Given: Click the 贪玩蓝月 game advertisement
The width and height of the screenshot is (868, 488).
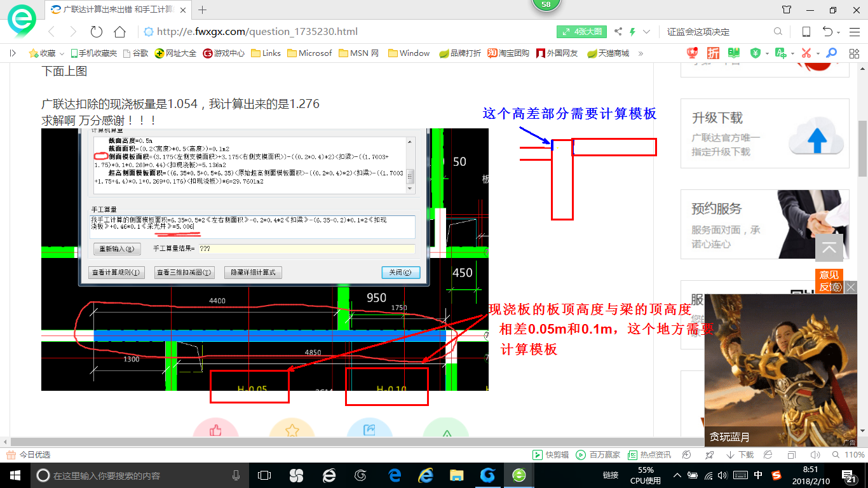Looking at the screenshot, I should (x=781, y=370).
